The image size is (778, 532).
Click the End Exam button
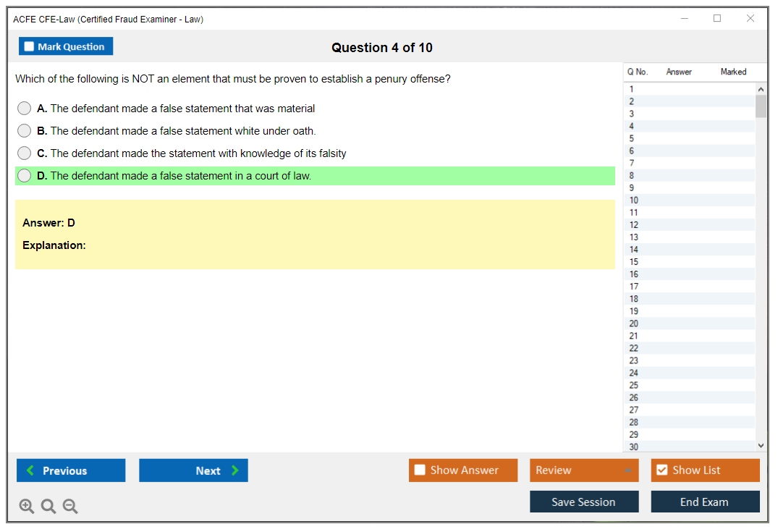coord(705,502)
